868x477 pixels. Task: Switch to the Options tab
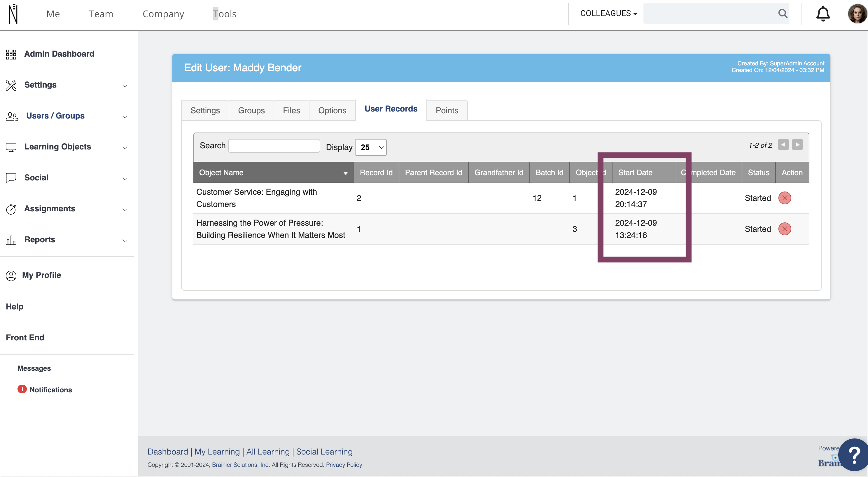pos(332,110)
